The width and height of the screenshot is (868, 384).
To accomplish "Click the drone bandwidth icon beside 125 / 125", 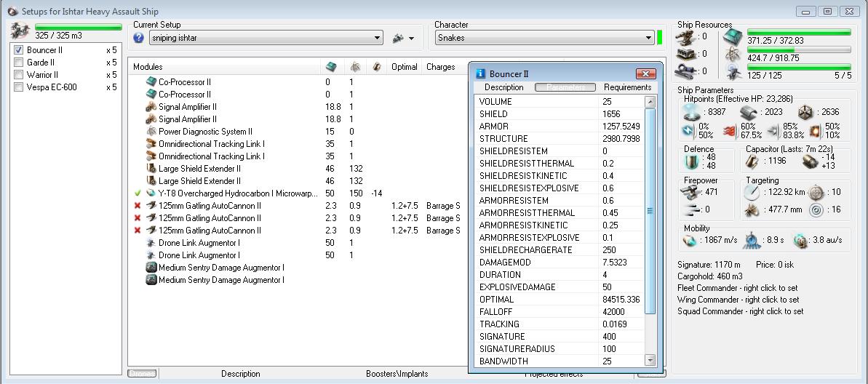I will (733, 72).
